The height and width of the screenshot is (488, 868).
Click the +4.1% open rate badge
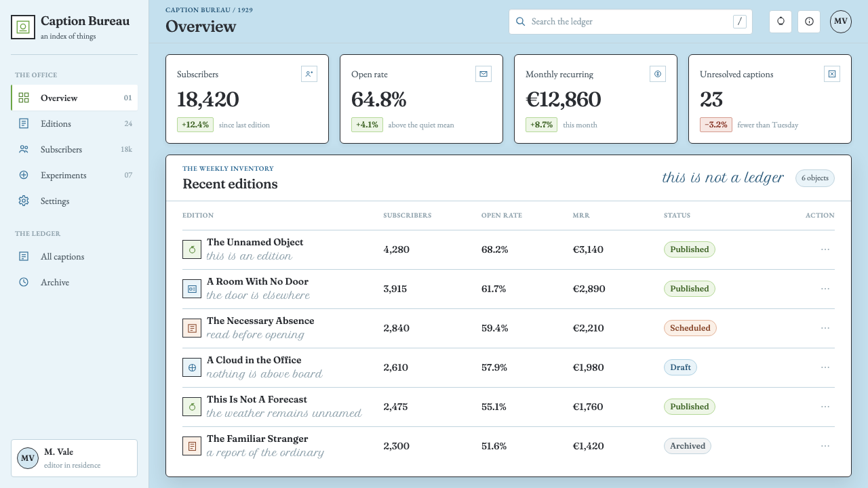pos(367,125)
